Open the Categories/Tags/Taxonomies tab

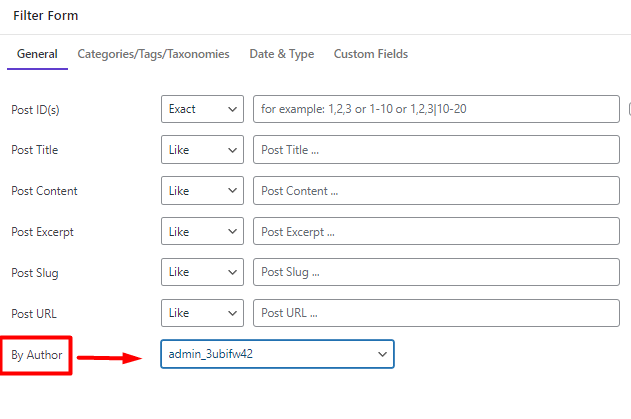(x=153, y=54)
